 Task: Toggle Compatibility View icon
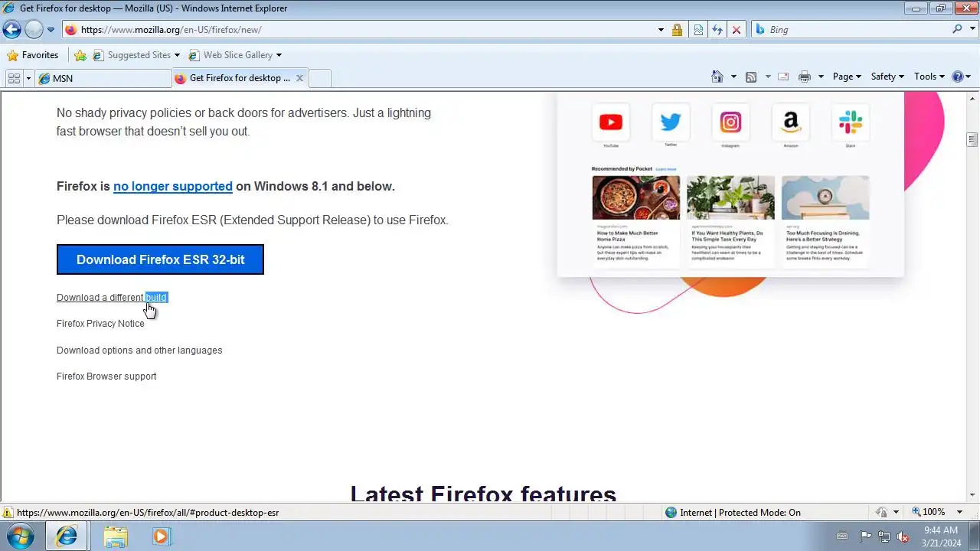click(x=699, y=30)
